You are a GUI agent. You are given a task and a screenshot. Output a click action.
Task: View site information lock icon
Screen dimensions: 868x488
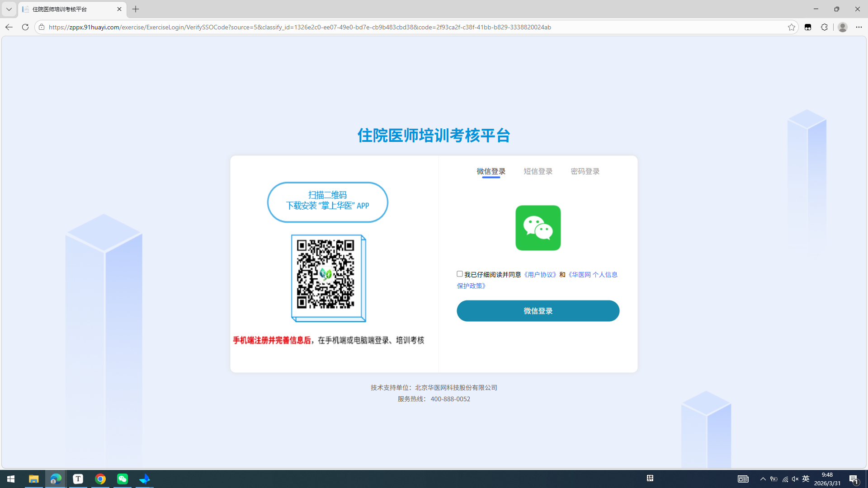42,27
